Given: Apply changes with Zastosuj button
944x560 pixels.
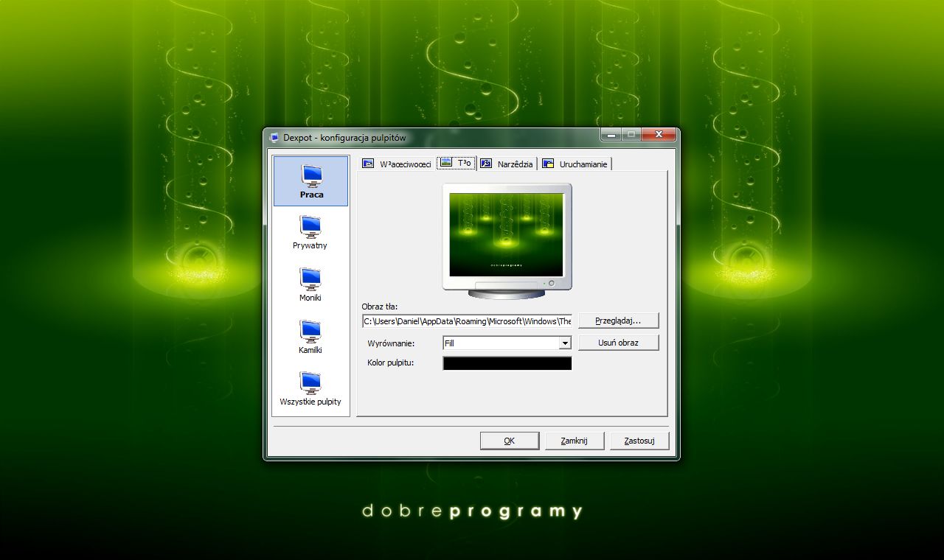Looking at the screenshot, I should click(639, 441).
